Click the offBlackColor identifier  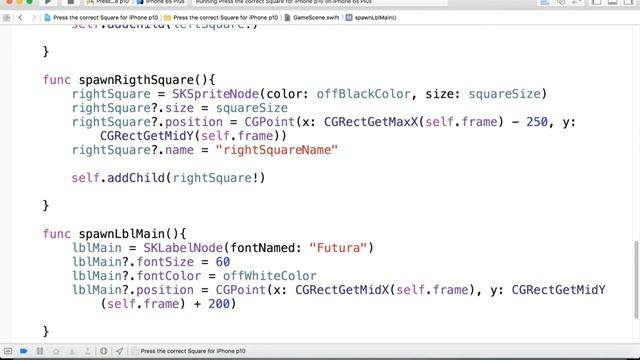[363, 94]
